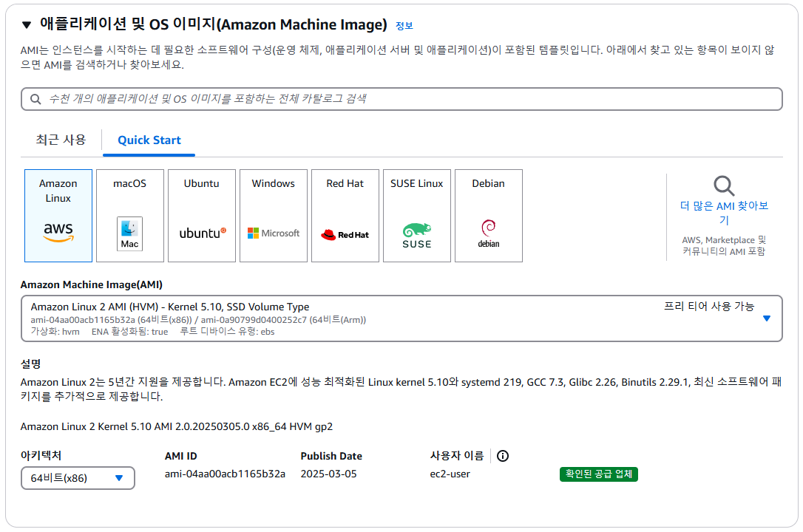Select the Red Hat AMI tile

coord(345,216)
